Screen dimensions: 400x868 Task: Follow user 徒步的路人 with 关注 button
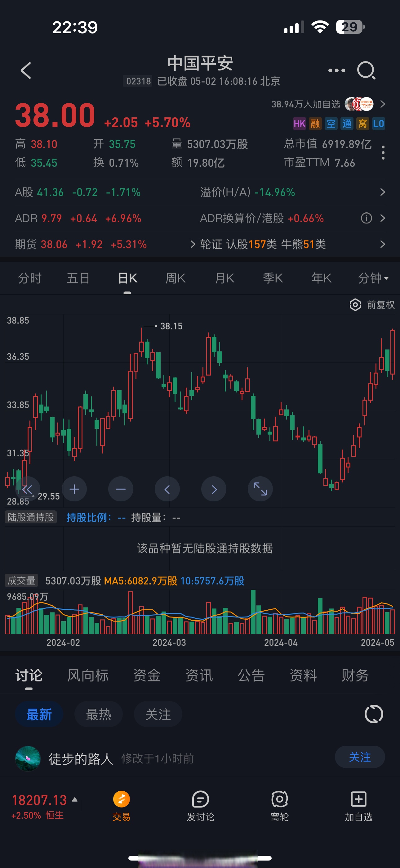pyautogui.click(x=360, y=757)
